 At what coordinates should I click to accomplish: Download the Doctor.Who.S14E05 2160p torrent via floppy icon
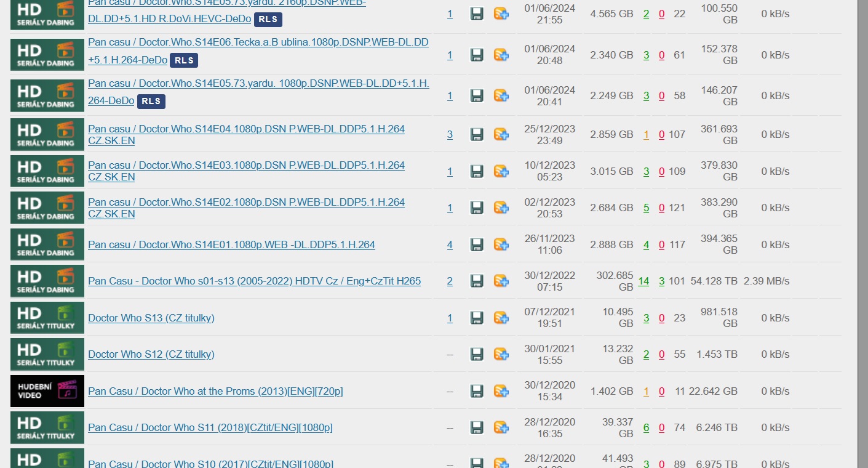tap(477, 14)
